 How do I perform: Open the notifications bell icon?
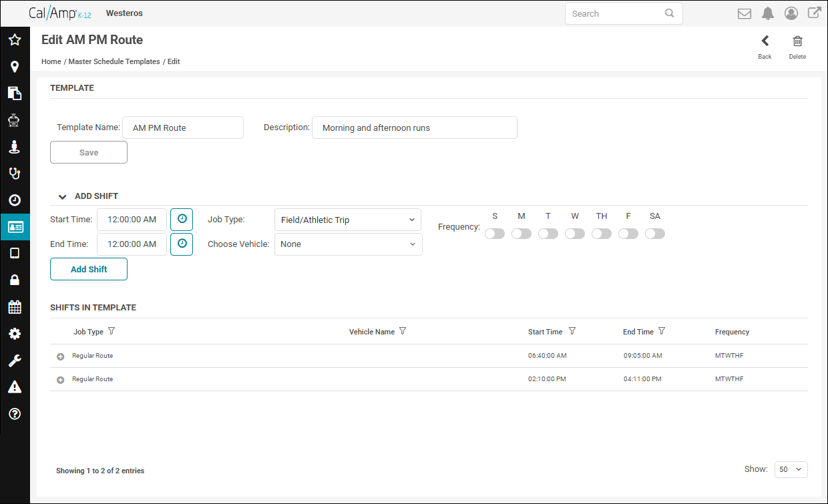click(x=768, y=13)
